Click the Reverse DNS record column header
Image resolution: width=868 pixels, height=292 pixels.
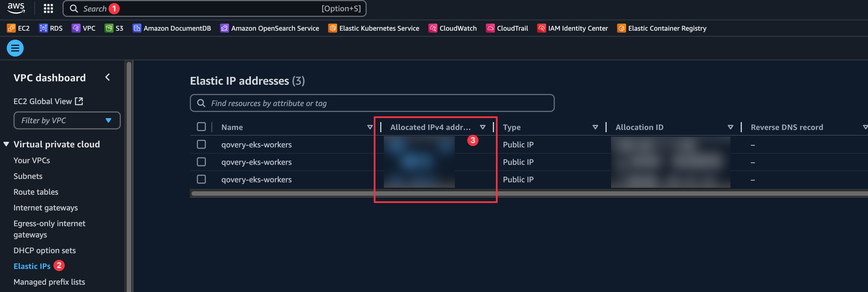787,127
